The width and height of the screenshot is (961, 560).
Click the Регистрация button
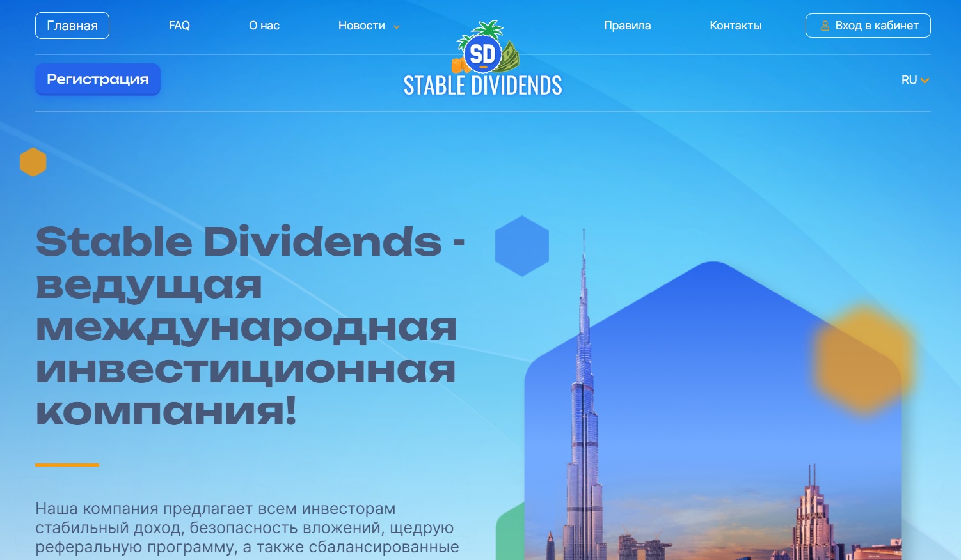coord(97,79)
